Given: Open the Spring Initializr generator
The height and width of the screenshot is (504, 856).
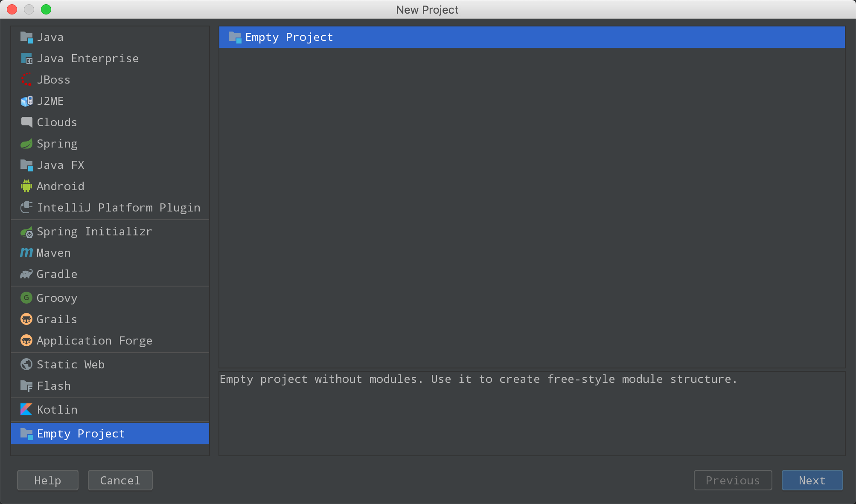Looking at the screenshot, I should point(94,232).
